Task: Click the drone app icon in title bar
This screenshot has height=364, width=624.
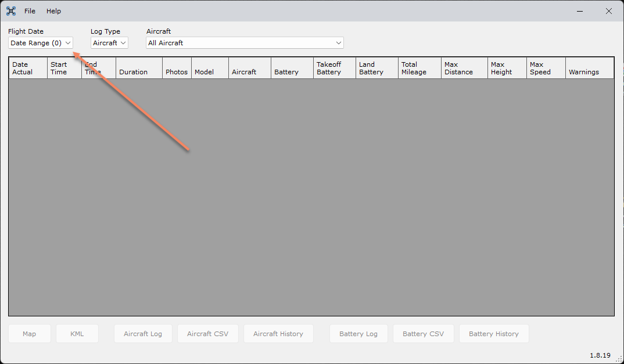Action: pos(11,11)
